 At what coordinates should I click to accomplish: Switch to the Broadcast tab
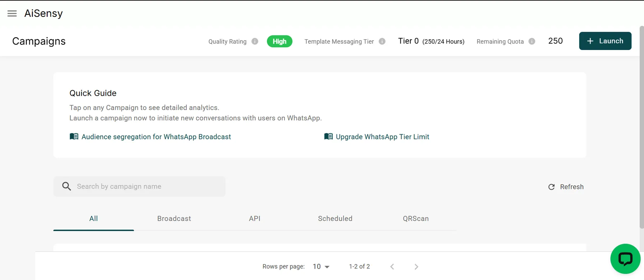tap(174, 219)
